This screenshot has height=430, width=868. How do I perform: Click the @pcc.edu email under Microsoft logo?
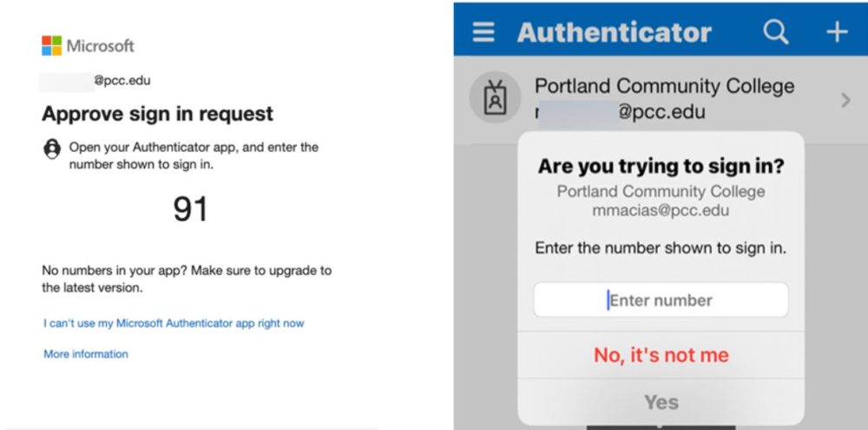(122, 81)
